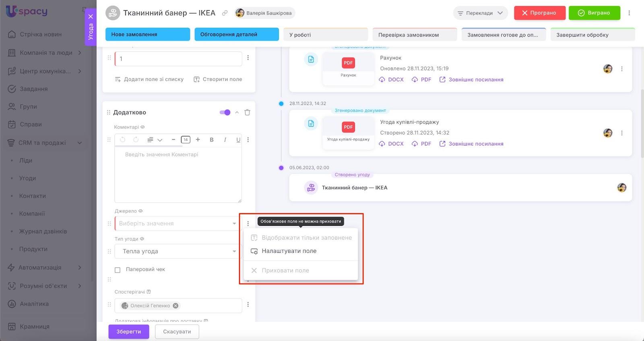Click the timeline marker dated 28.11.2023, 14:32
This screenshot has height=341, width=644.
[281, 104]
